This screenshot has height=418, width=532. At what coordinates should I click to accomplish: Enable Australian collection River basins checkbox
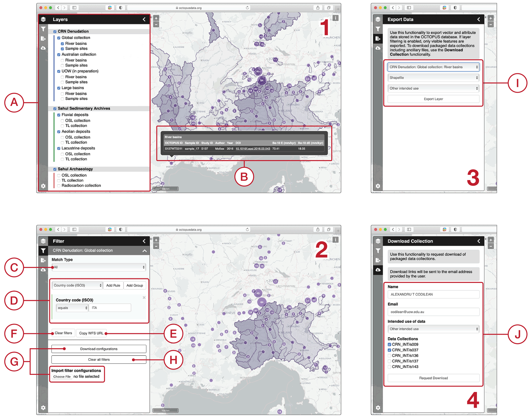coord(62,60)
